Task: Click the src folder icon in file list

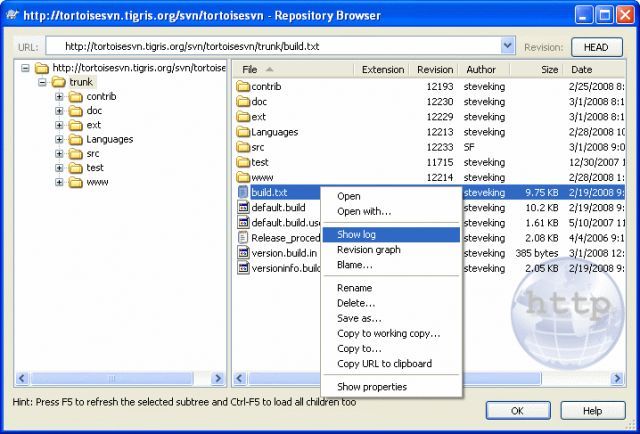Action: coord(243,147)
